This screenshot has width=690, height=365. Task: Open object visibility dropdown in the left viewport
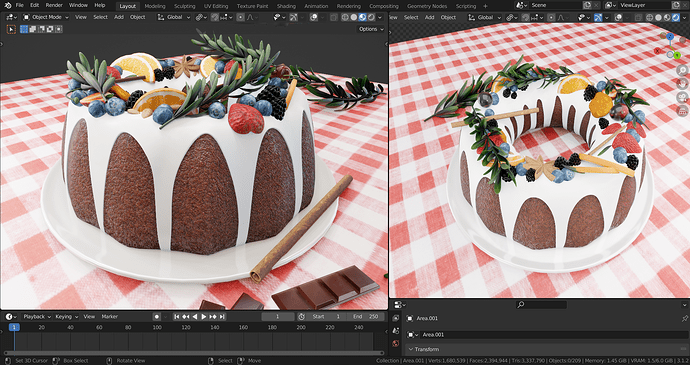(278, 17)
